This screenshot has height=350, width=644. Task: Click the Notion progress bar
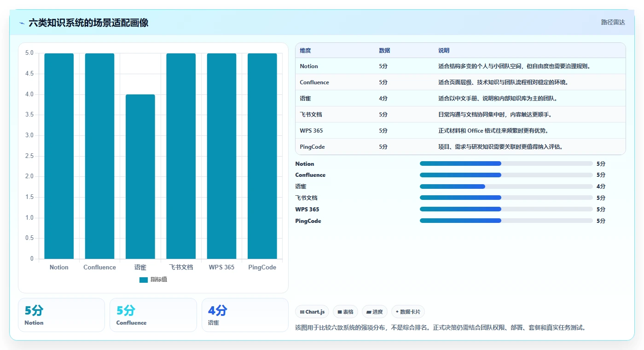coord(506,163)
